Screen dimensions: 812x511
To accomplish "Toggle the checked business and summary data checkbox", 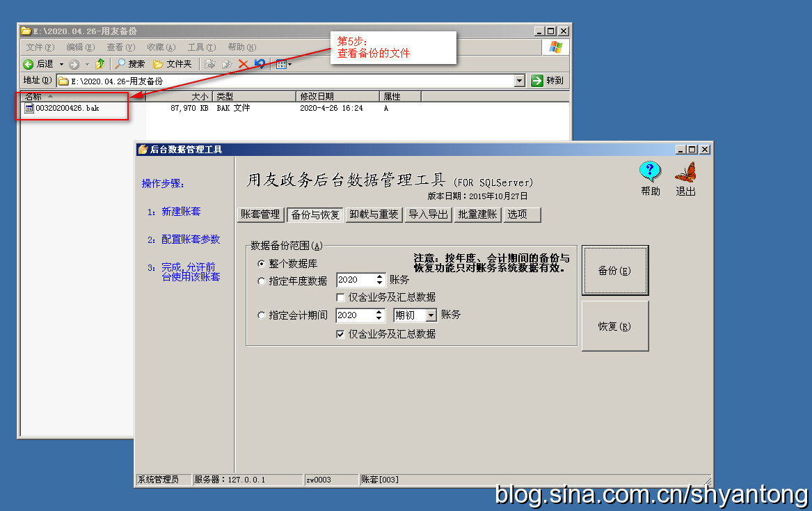I will (x=340, y=334).
